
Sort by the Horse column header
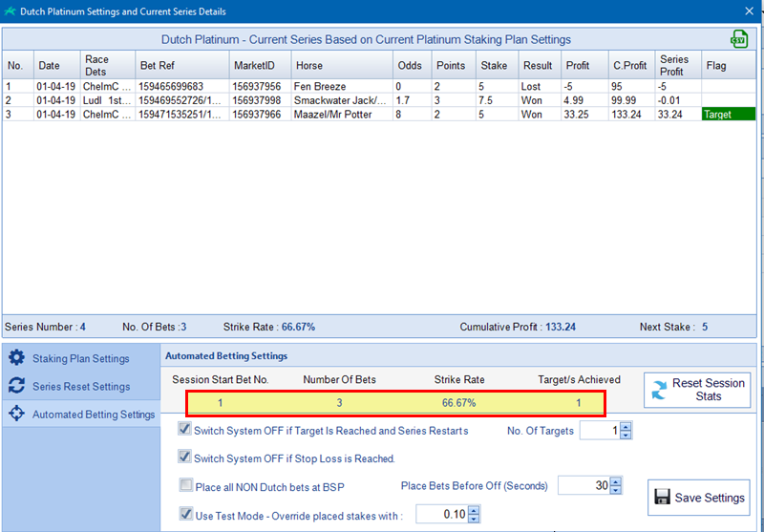(x=342, y=65)
